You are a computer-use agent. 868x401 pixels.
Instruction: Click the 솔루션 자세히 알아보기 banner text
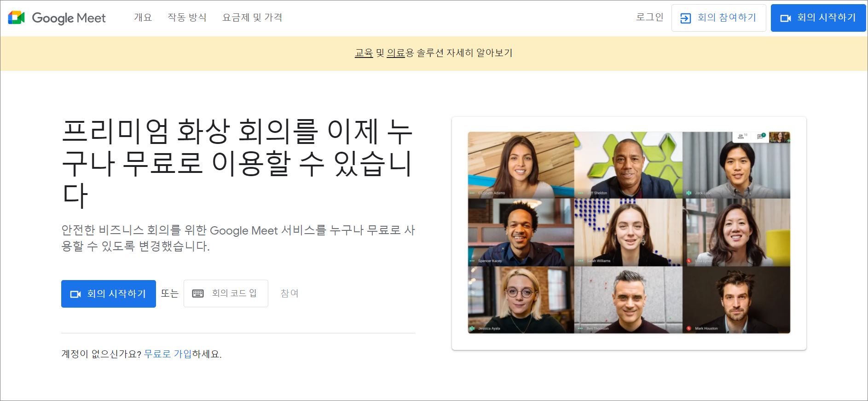464,53
